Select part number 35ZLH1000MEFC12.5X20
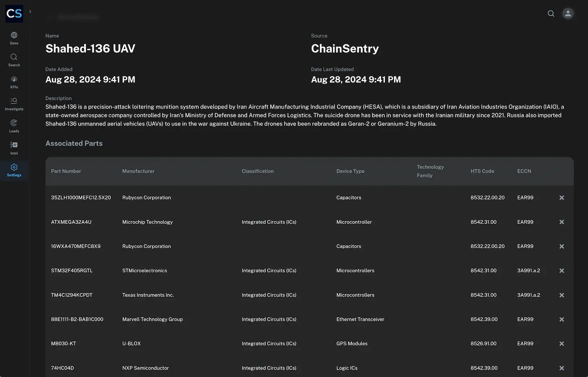The width and height of the screenshot is (588, 377). click(x=81, y=198)
